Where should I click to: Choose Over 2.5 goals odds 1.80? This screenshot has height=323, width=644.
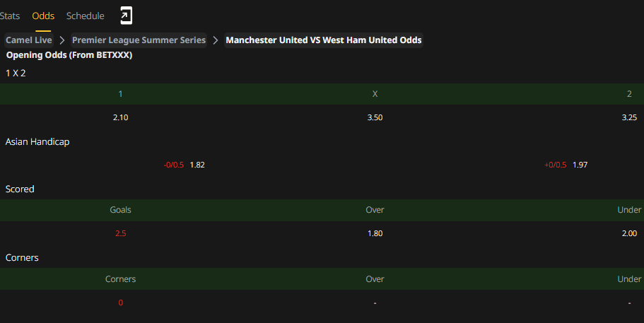(375, 233)
